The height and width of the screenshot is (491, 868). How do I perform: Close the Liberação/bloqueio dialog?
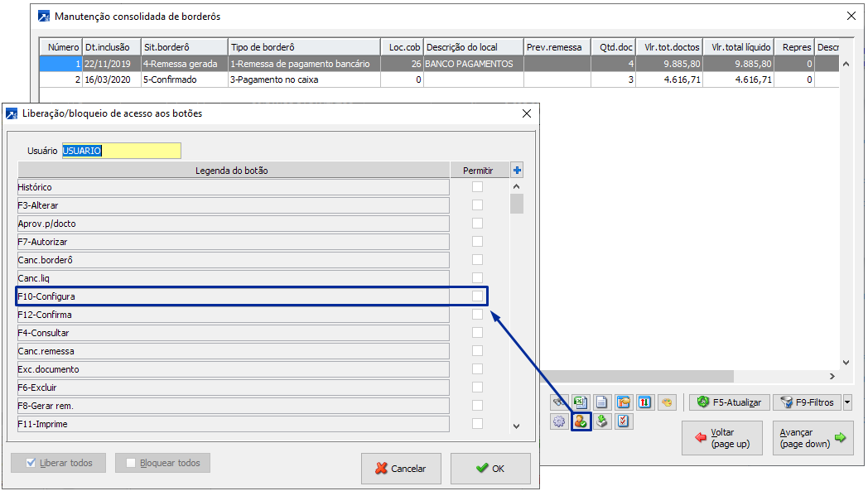(527, 113)
